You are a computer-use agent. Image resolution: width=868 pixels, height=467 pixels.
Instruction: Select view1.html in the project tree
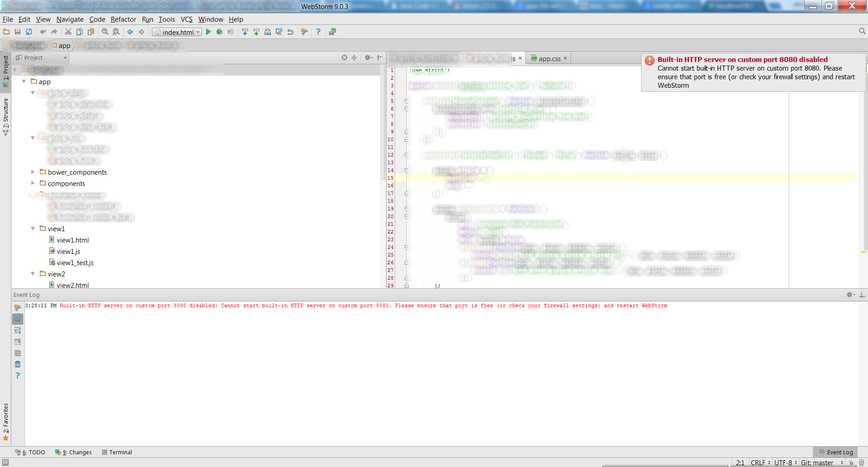pyautogui.click(x=69, y=240)
